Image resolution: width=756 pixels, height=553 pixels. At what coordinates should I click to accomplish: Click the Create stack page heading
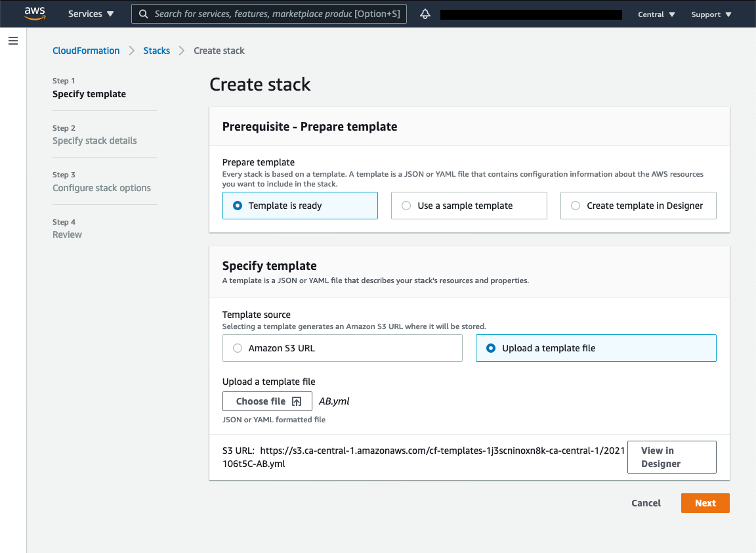(x=260, y=85)
